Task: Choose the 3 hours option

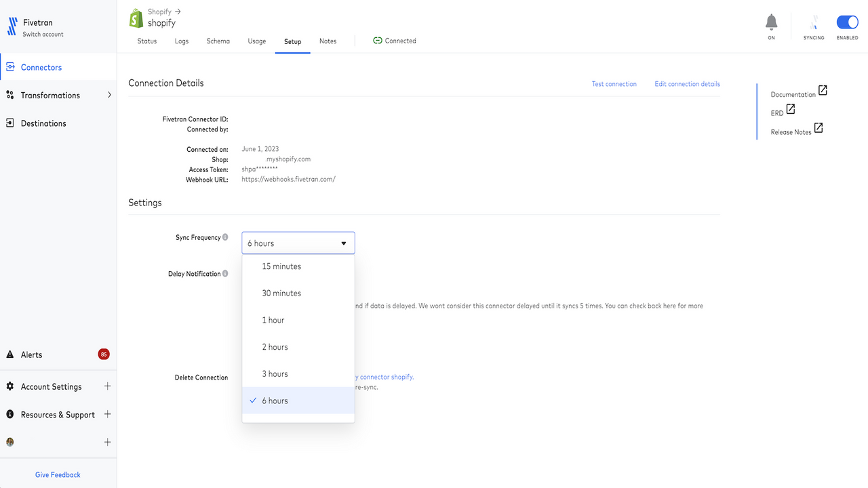Action: click(298, 373)
